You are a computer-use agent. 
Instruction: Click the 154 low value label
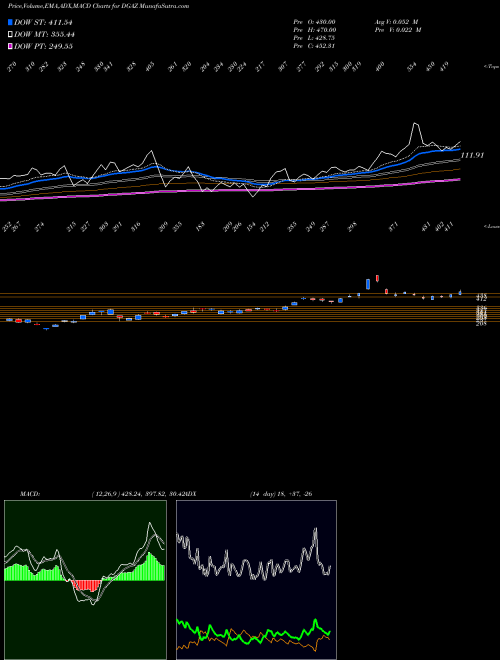251,226
